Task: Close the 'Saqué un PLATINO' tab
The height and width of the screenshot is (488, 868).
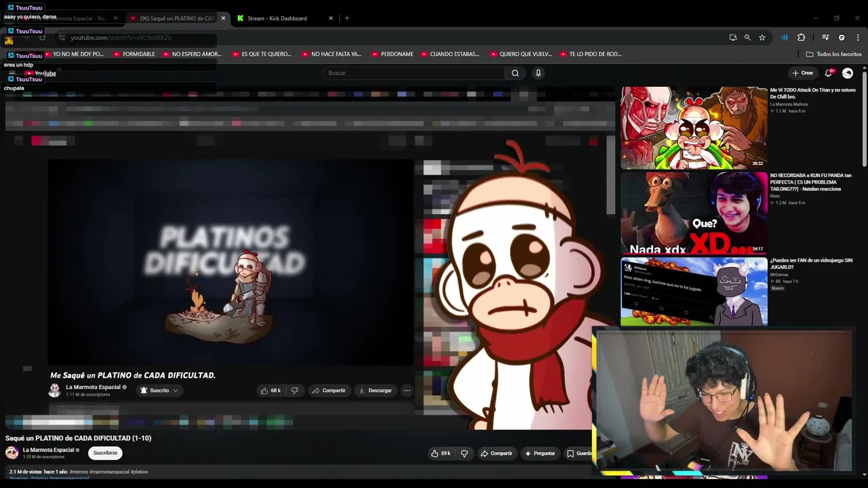Action: [x=223, y=18]
